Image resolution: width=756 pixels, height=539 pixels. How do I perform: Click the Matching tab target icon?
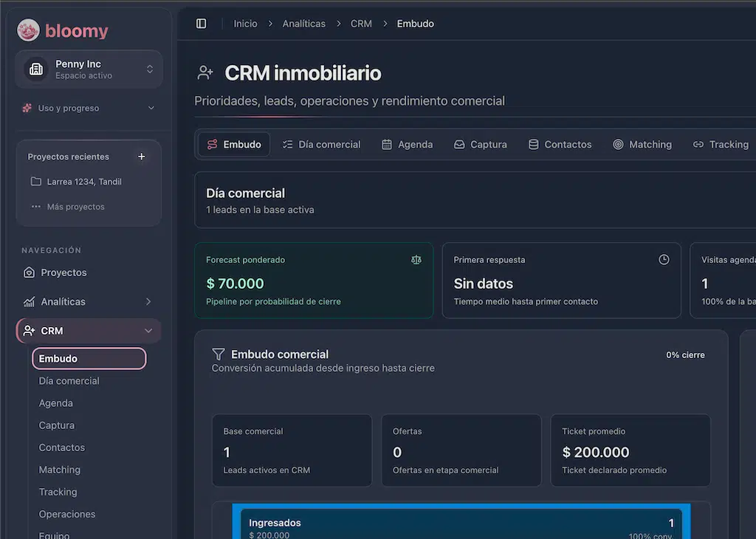tap(618, 145)
